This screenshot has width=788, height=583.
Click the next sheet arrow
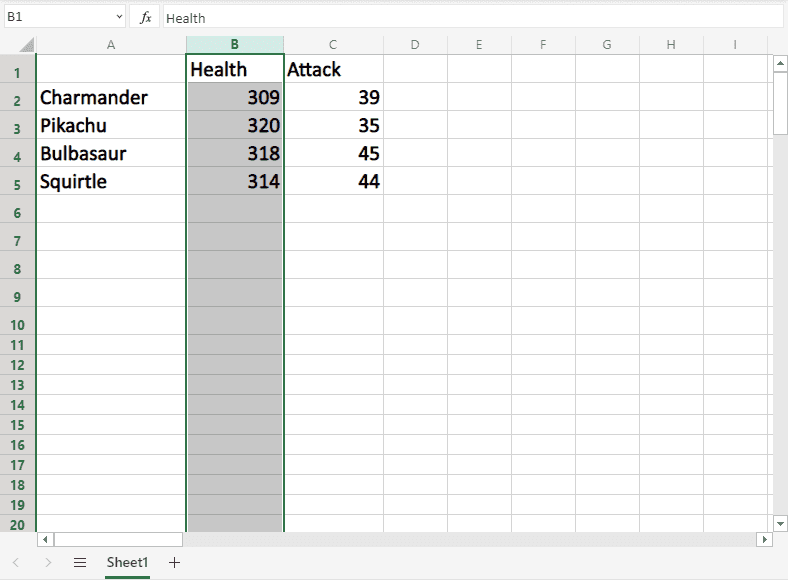coord(48,563)
